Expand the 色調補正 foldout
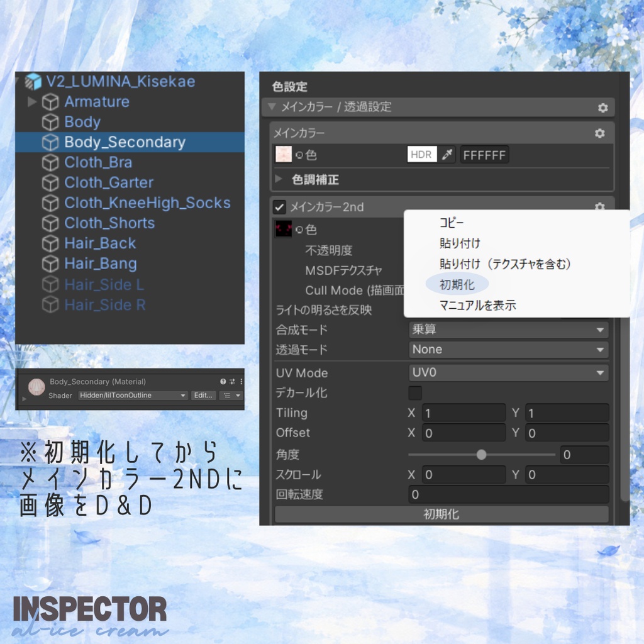Viewport: 644px width, 644px height. pyautogui.click(x=279, y=179)
